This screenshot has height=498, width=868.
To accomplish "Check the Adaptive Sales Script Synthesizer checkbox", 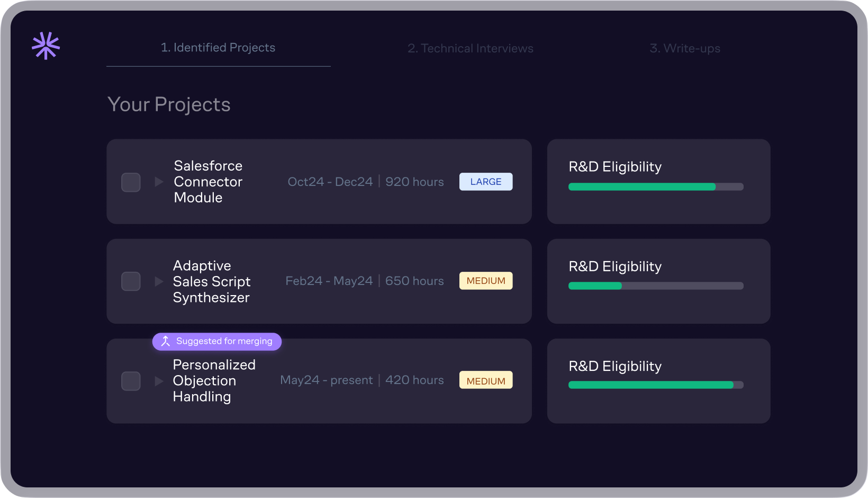I will (x=130, y=281).
